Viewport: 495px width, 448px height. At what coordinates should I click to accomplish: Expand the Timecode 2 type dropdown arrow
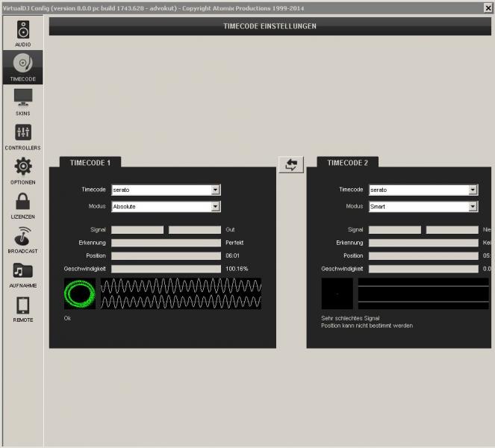coord(473,190)
